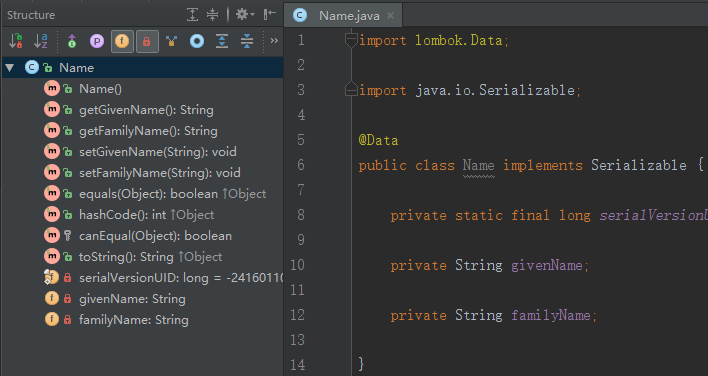Show more toolbar actions chevron
708x376 pixels.
(x=274, y=41)
